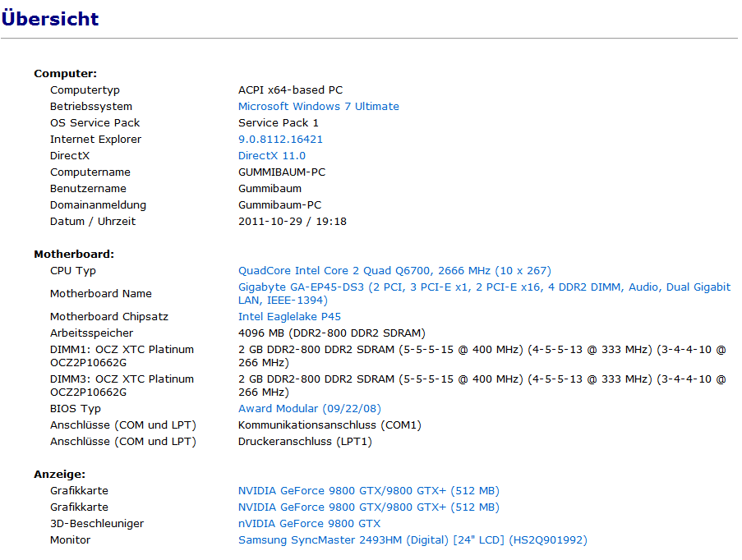
Task: Select the 2011-10-29 / 19:18 value
Action: pos(292,222)
